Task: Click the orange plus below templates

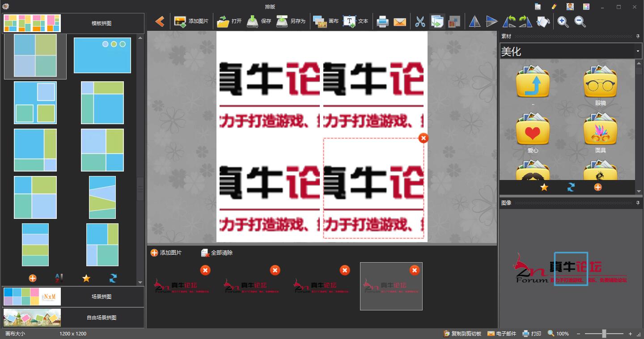Action: [x=33, y=278]
